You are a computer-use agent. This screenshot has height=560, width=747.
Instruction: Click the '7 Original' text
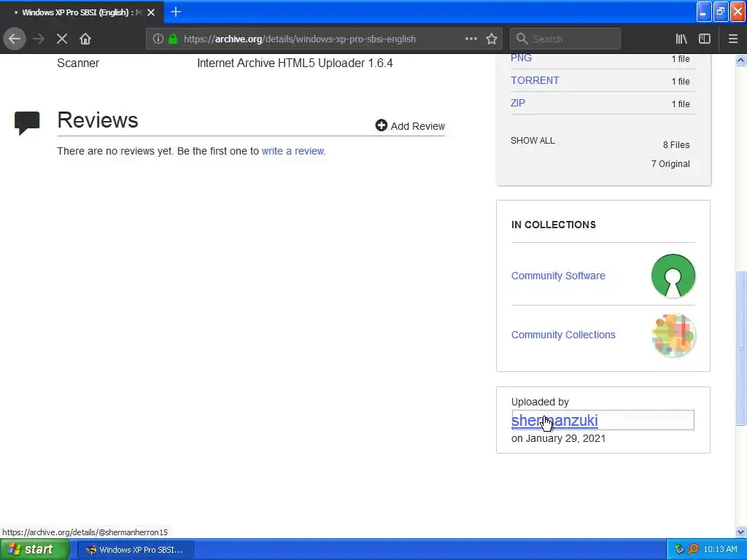670,164
